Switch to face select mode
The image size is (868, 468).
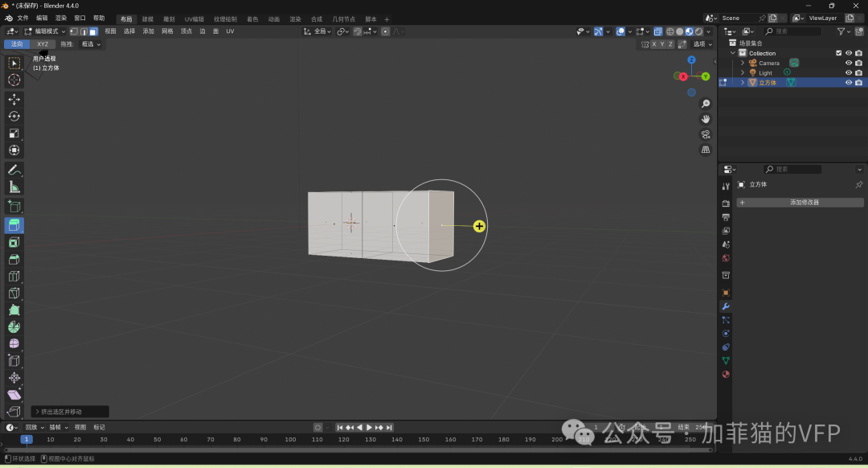coord(93,31)
